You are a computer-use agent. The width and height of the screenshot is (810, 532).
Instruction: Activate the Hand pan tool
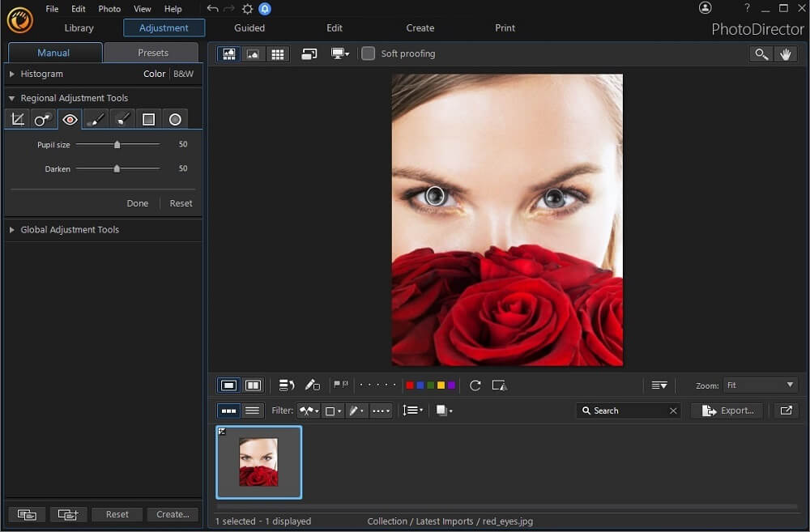[784, 53]
